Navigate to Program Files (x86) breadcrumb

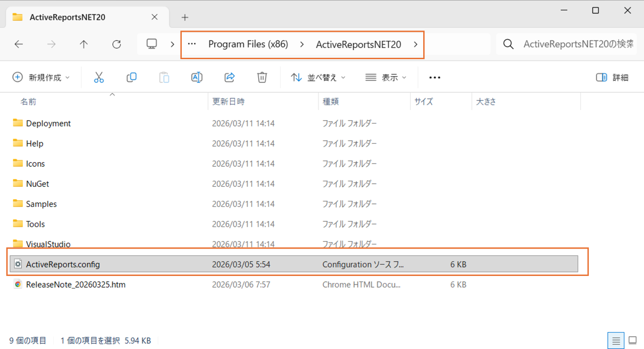pos(248,44)
